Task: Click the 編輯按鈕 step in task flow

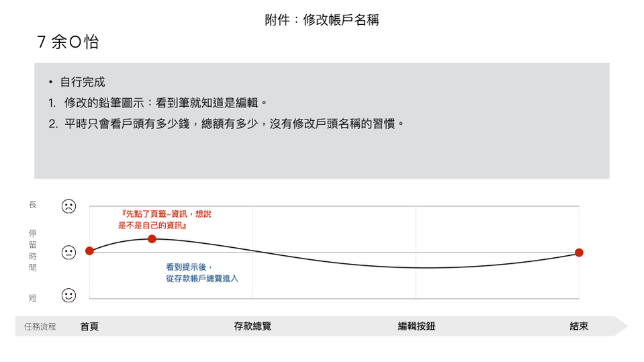Action: (x=416, y=326)
